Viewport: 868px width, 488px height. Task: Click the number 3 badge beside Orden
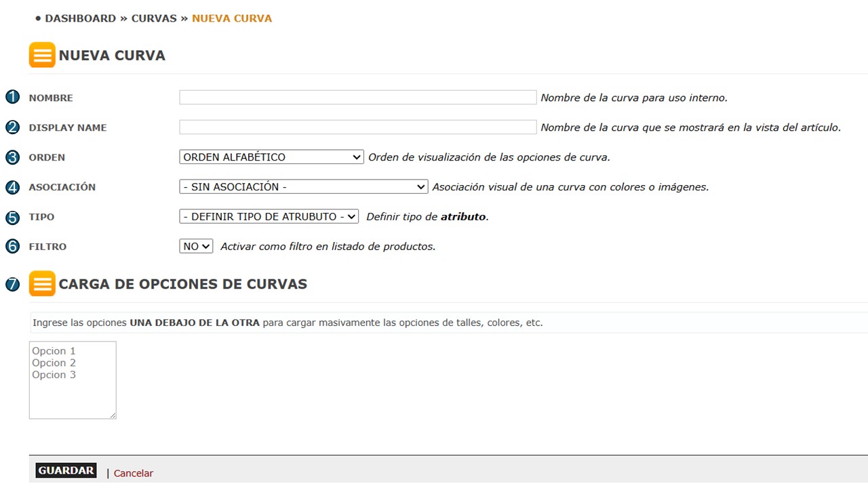[12, 157]
